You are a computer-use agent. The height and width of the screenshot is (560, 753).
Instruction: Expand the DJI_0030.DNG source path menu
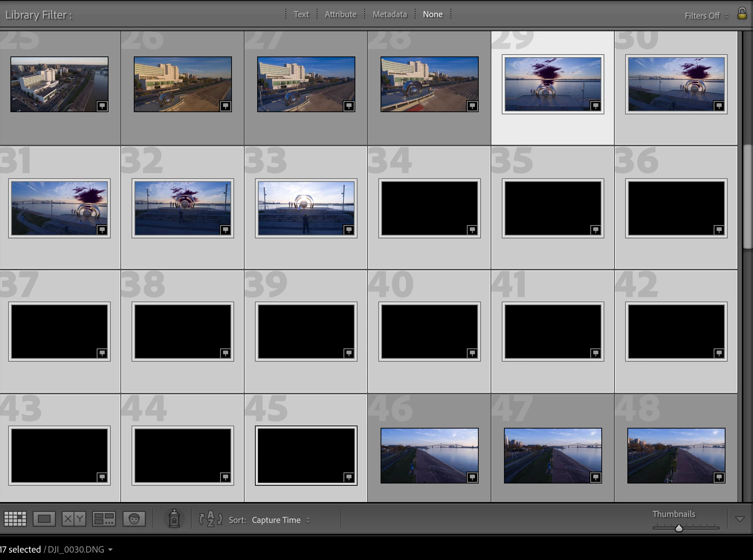(x=110, y=550)
